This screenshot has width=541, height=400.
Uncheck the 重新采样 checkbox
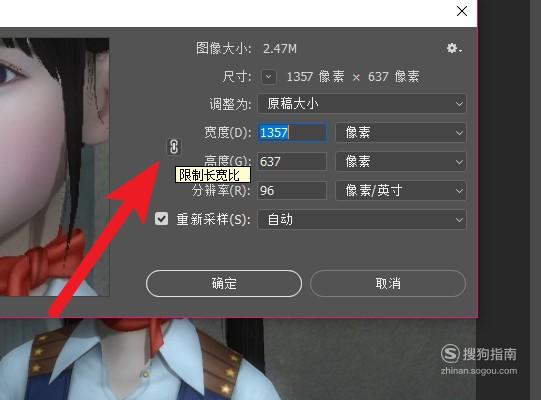tap(161, 219)
